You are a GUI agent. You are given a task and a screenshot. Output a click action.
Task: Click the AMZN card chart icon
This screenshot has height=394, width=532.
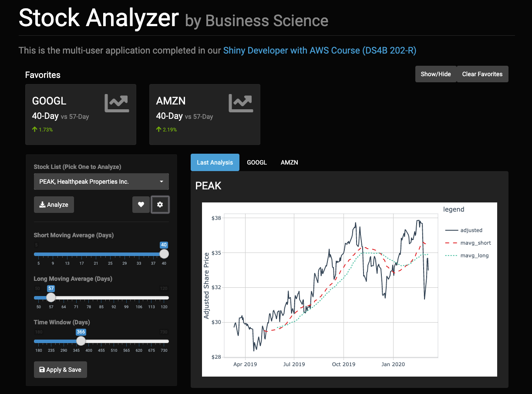coord(241,103)
